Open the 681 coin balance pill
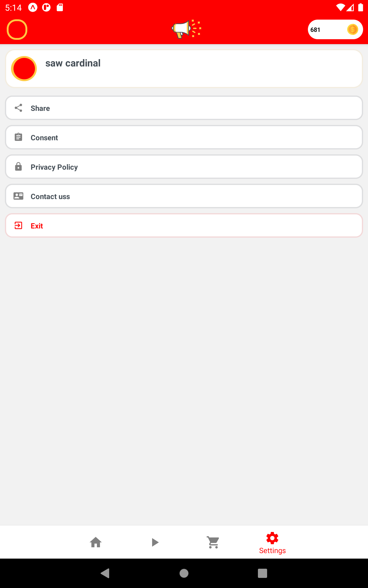 [328, 30]
